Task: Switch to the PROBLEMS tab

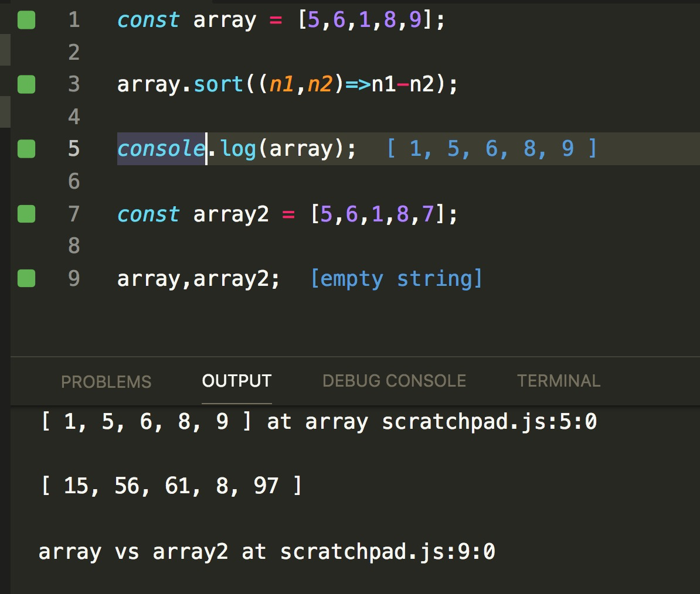Action: coord(106,381)
